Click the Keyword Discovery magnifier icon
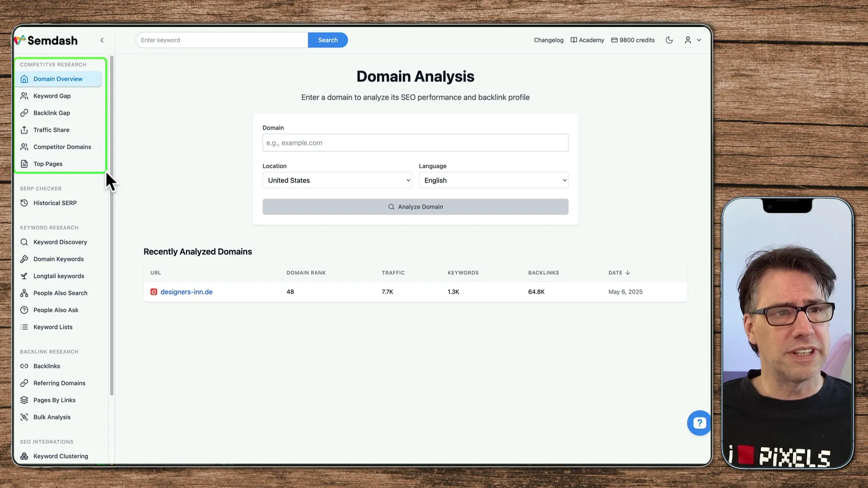This screenshot has height=488, width=868. pos(24,242)
